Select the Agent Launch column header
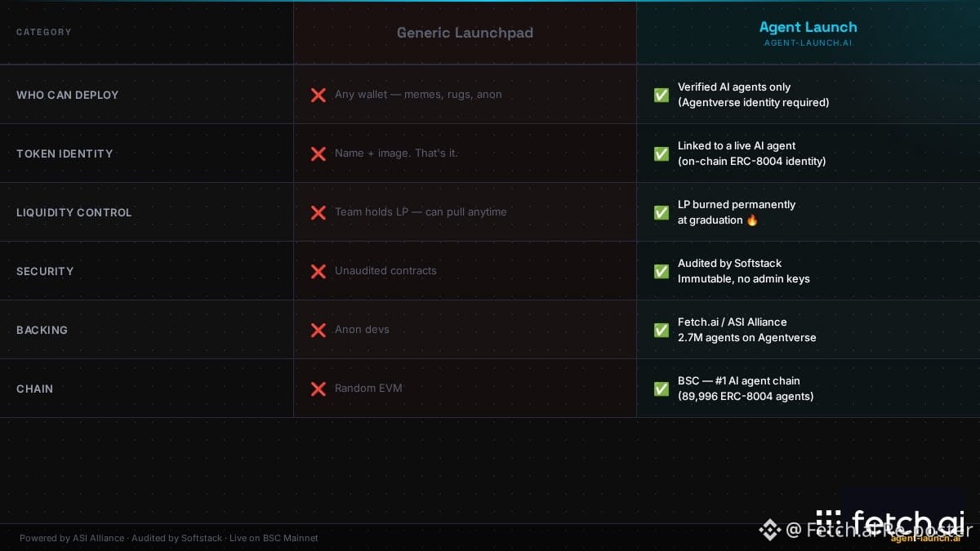Viewport: 980px width, 551px height. coord(808,27)
